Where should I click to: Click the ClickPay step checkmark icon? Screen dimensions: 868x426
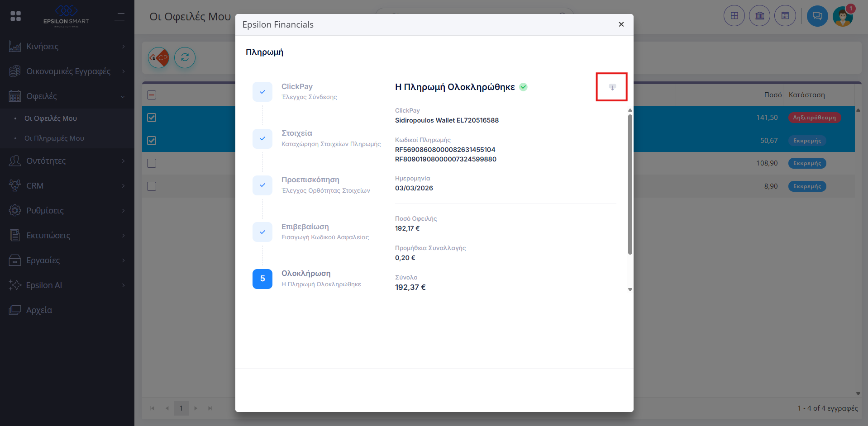[x=262, y=92]
